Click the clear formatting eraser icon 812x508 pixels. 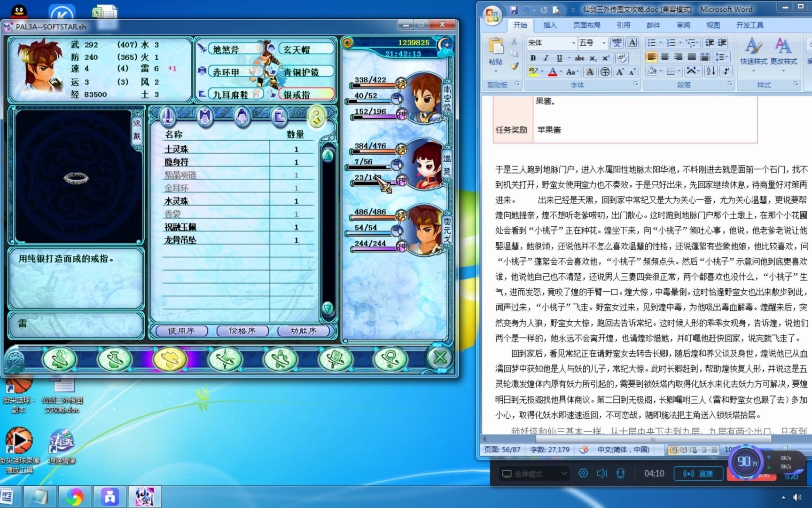click(622, 58)
